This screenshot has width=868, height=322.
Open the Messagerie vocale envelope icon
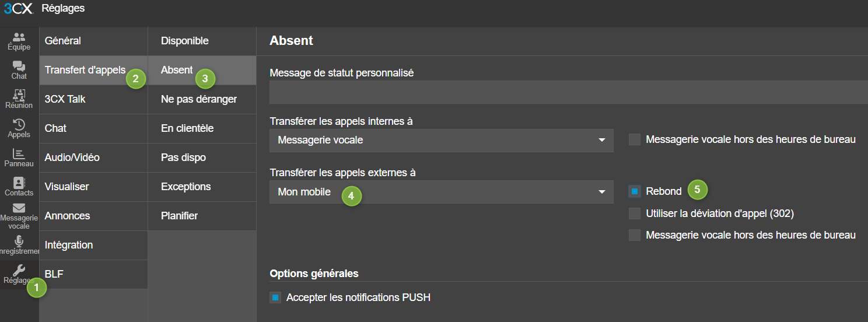(x=19, y=208)
